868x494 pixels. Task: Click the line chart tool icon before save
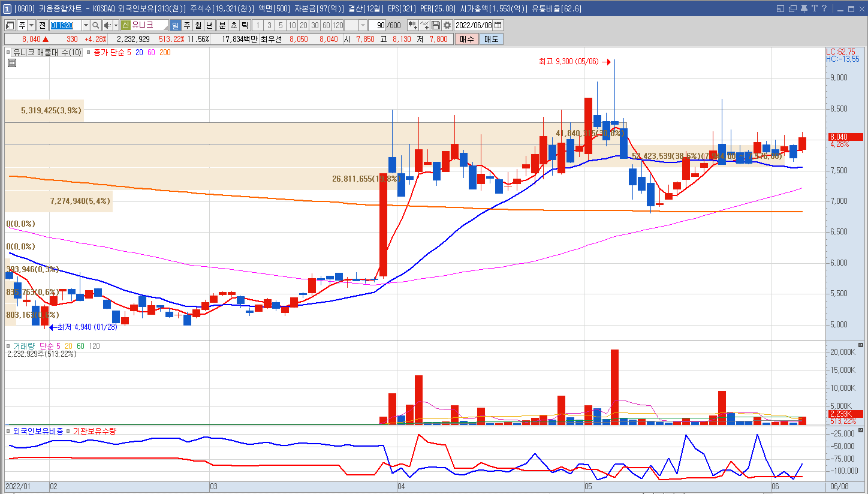(x=424, y=25)
